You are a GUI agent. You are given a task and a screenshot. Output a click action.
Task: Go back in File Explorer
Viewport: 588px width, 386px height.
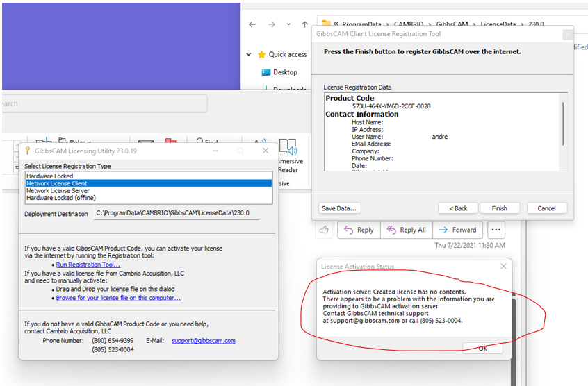pos(252,24)
